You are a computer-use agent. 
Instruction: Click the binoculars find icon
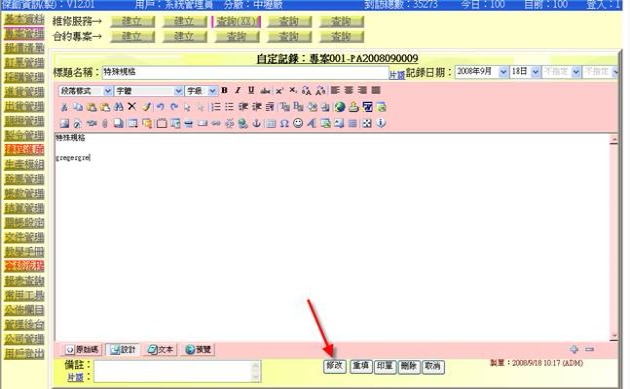click(119, 107)
